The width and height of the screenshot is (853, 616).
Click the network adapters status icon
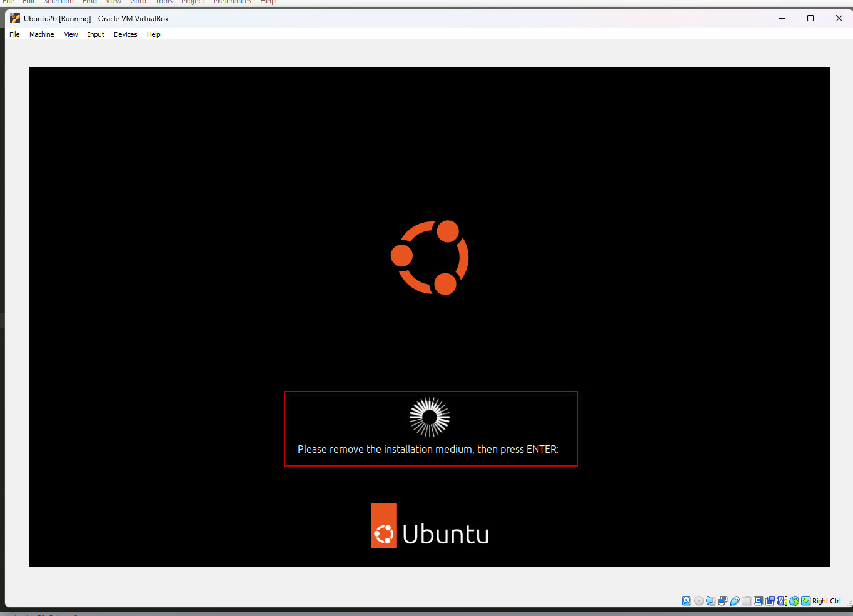tap(722, 601)
